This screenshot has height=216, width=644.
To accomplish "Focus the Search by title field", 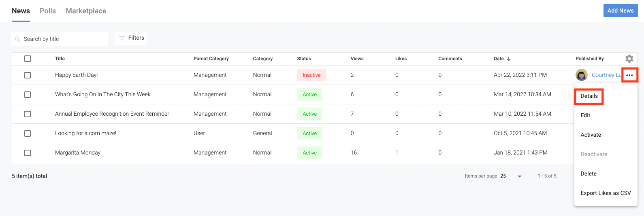I will click(x=63, y=39).
